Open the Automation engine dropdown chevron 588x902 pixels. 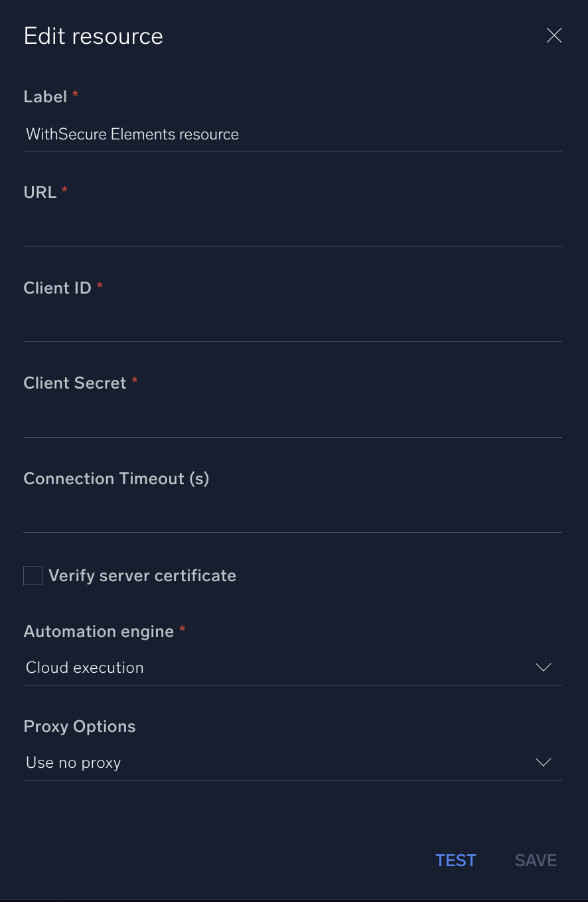pyautogui.click(x=543, y=667)
